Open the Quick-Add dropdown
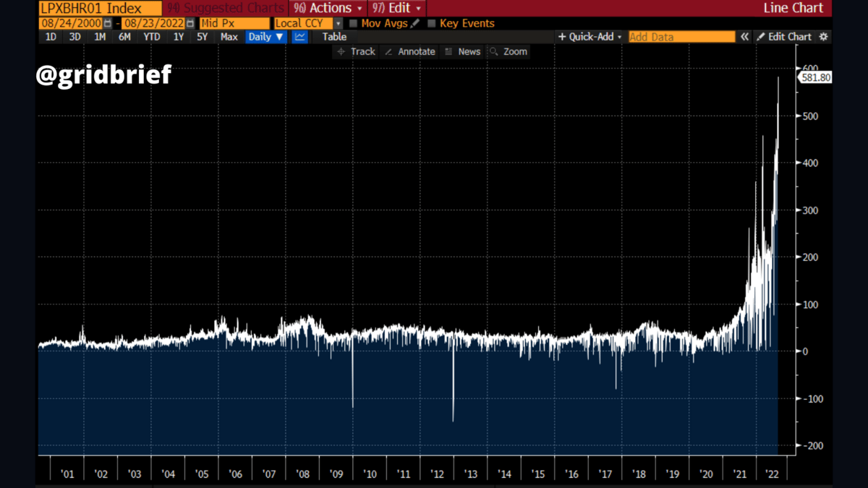 point(590,37)
